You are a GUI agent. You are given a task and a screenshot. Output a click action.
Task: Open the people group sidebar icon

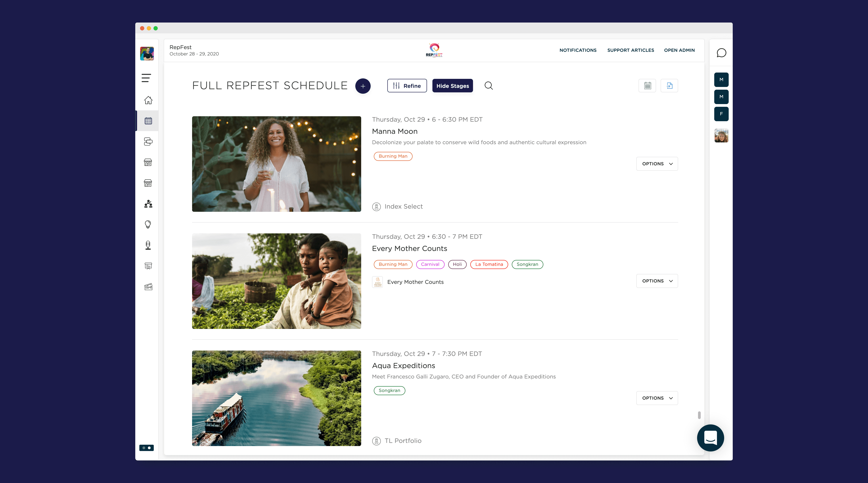pos(148,204)
